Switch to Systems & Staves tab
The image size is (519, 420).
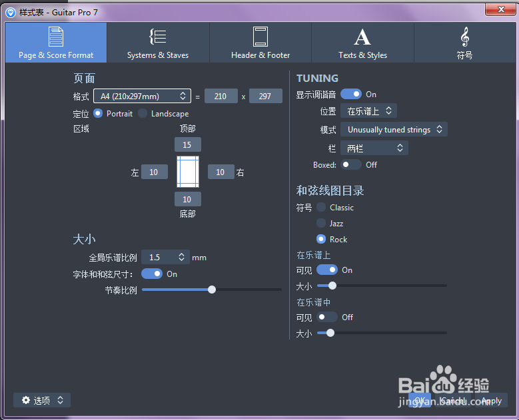click(158, 43)
